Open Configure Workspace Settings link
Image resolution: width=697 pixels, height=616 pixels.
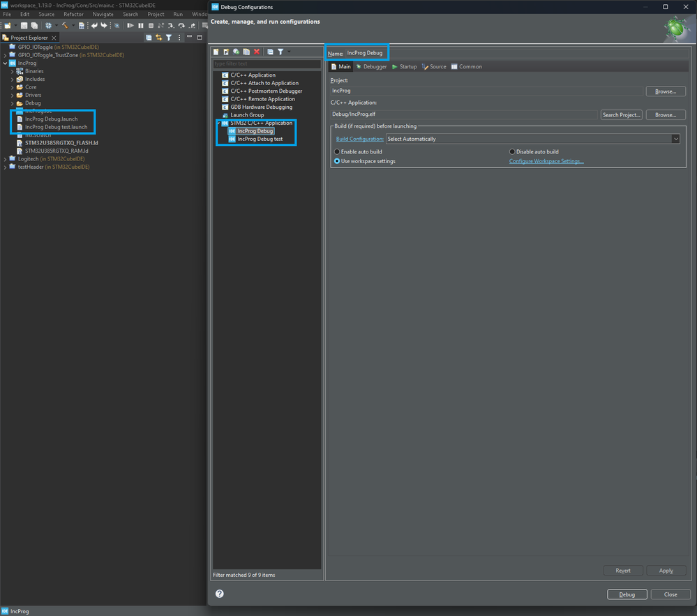point(546,161)
